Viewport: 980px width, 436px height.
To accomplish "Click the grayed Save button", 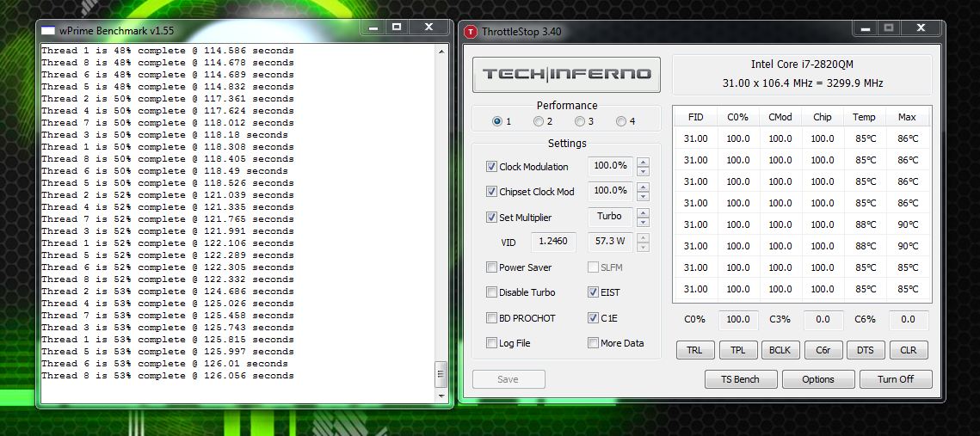I will click(508, 379).
